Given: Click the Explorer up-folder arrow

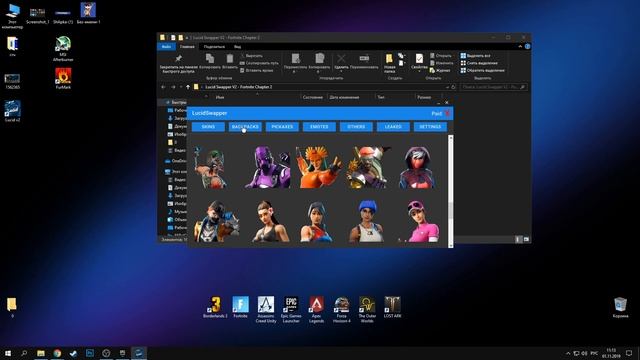Looking at the screenshot, I should (x=188, y=87).
